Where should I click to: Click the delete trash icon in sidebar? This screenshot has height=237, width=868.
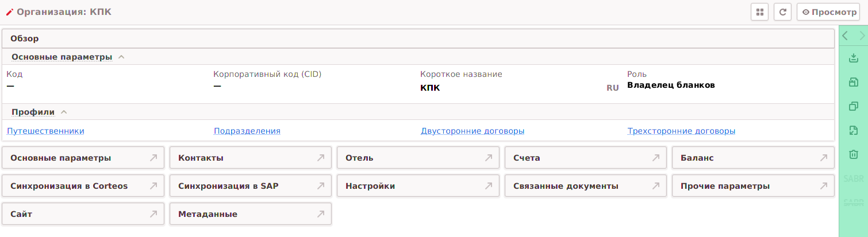pyautogui.click(x=854, y=154)
